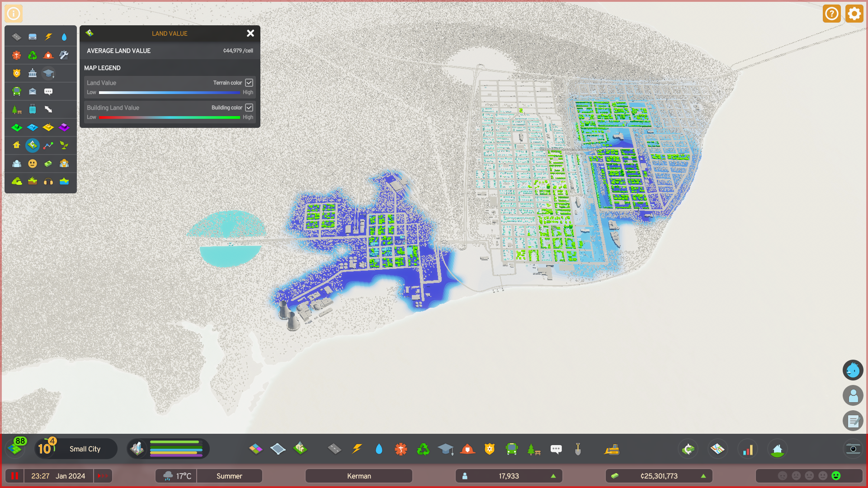Viewport: 868px width, 488px height.
Task: Open the Noise Pollution headphones infoview
Action: 48,182
